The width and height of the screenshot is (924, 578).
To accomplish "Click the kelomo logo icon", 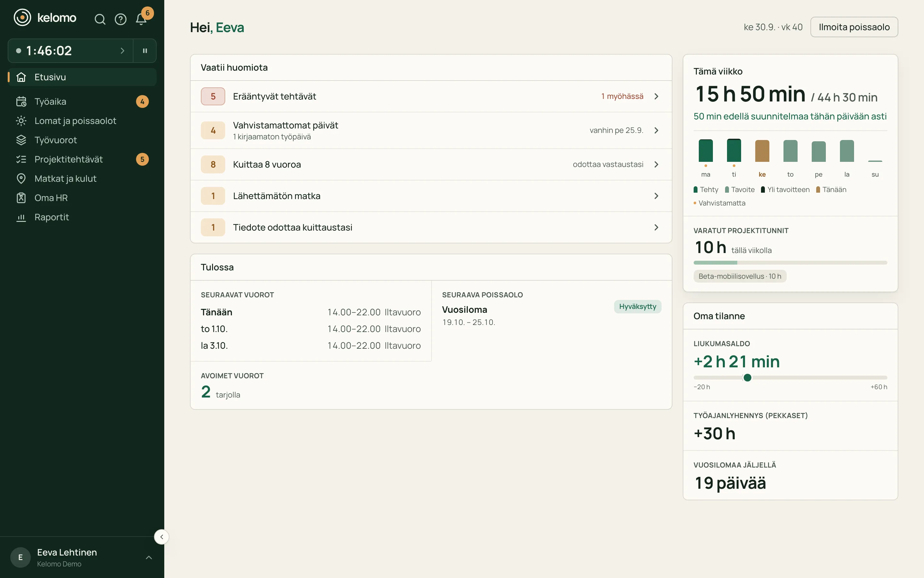I will pos(22,18).
